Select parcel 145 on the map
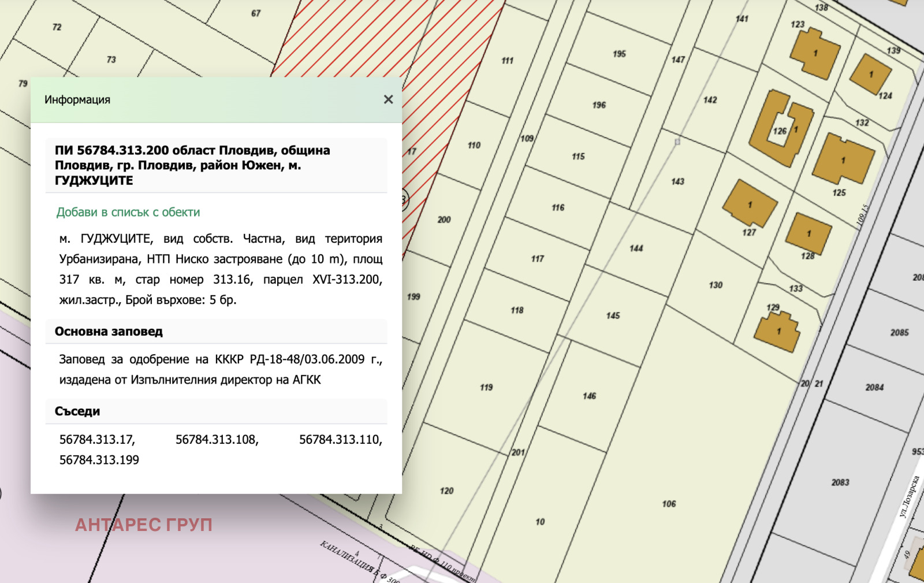 coord(613,315)
